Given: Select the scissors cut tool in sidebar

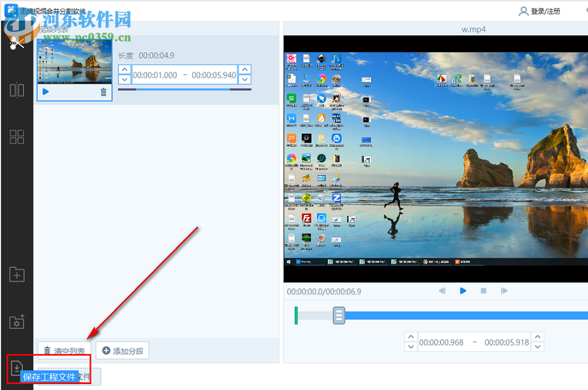Looking at the screenshot, I should [16, 43].
